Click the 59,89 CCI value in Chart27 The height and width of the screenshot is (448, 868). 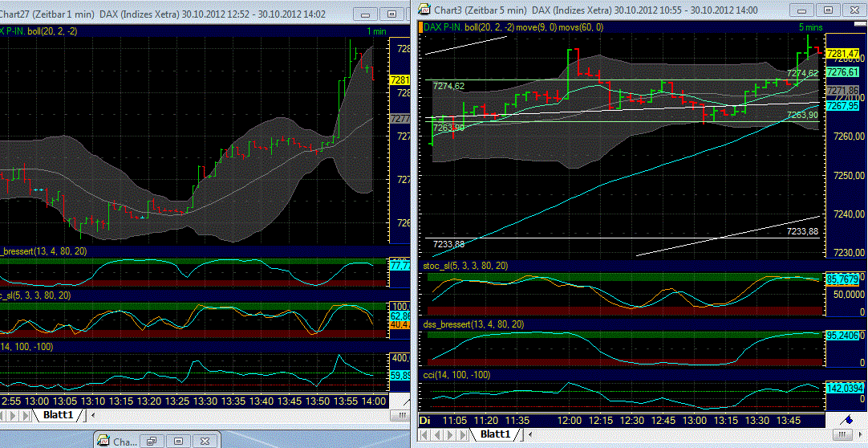[x=400, y=376]
